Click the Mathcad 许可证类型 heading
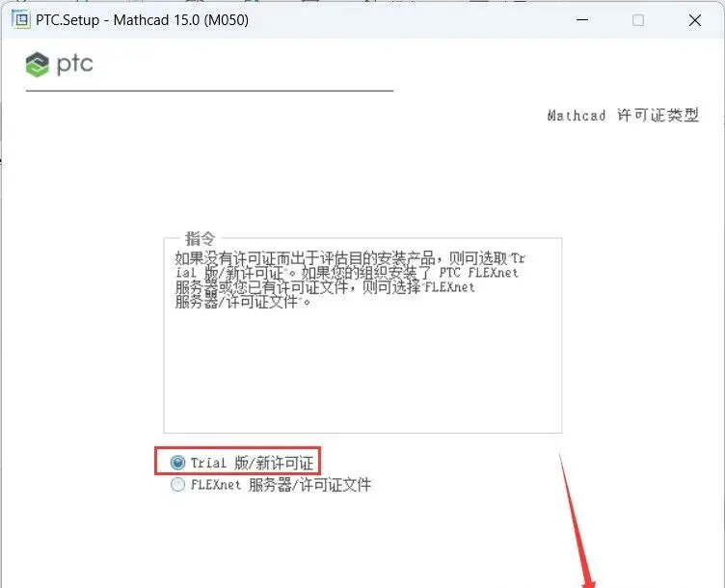The height and width of the screenshot is (588, 725). (623, 115)
